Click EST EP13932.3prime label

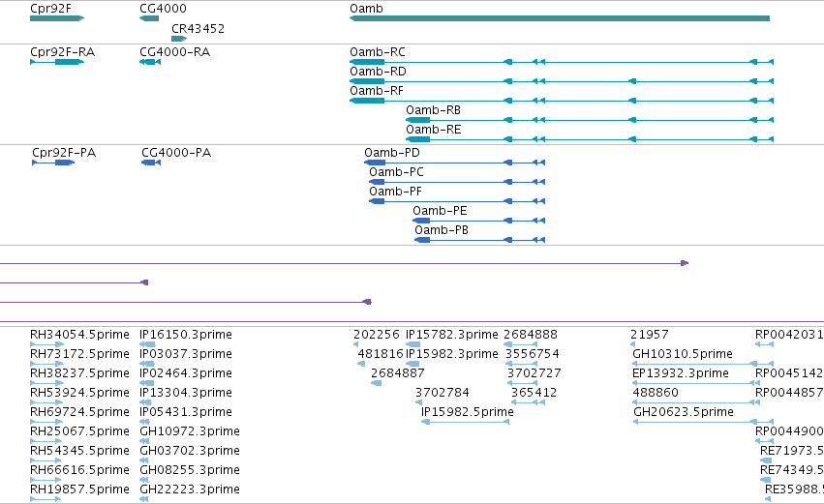point(681,373)
